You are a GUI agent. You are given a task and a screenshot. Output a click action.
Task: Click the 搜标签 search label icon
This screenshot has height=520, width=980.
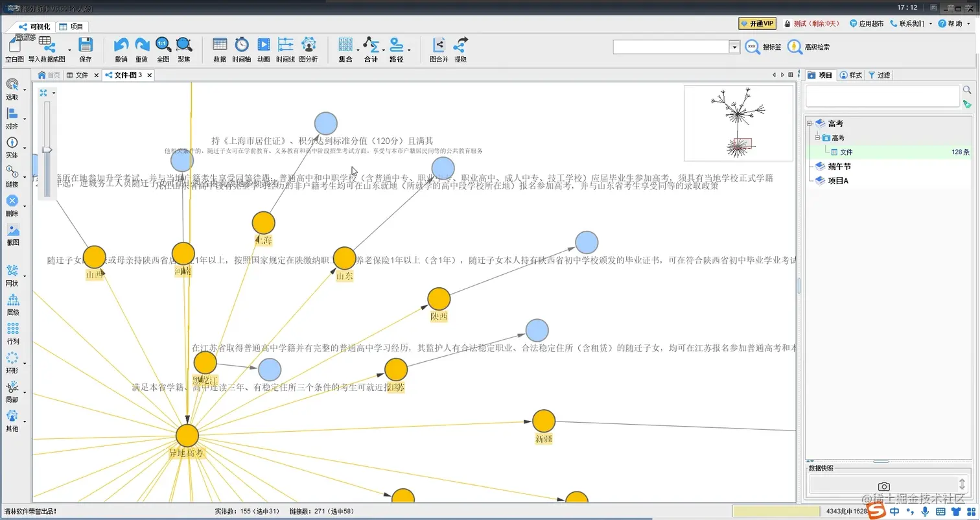click(x=752, y=47)
